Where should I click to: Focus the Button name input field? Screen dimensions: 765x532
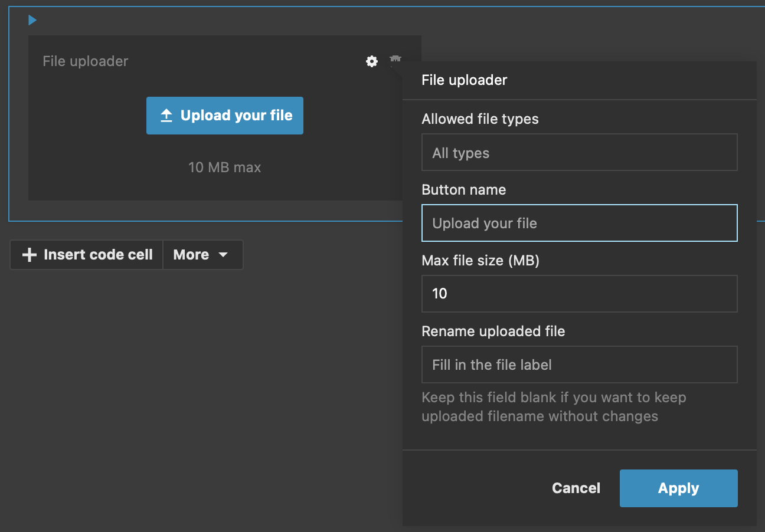[579, 223]
